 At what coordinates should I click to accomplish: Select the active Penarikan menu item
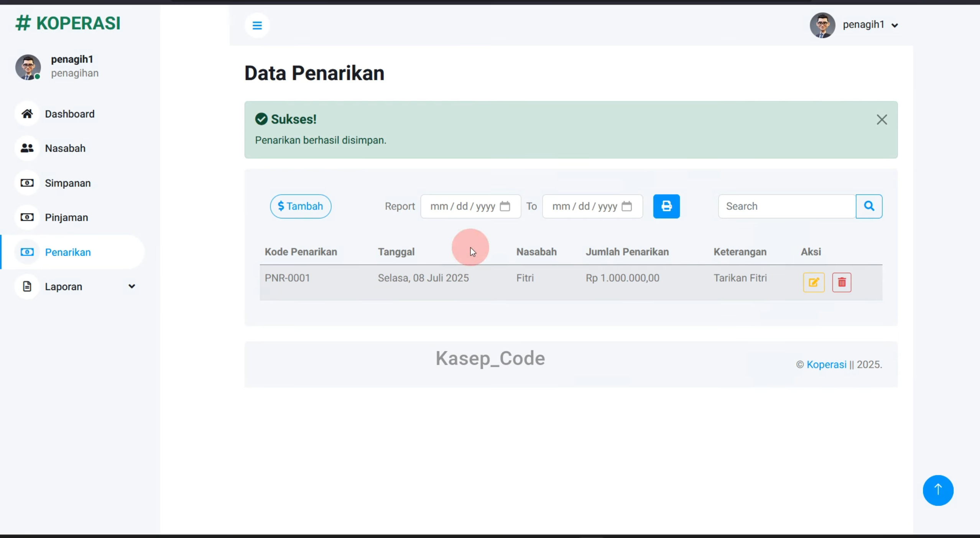coord(73,252)
